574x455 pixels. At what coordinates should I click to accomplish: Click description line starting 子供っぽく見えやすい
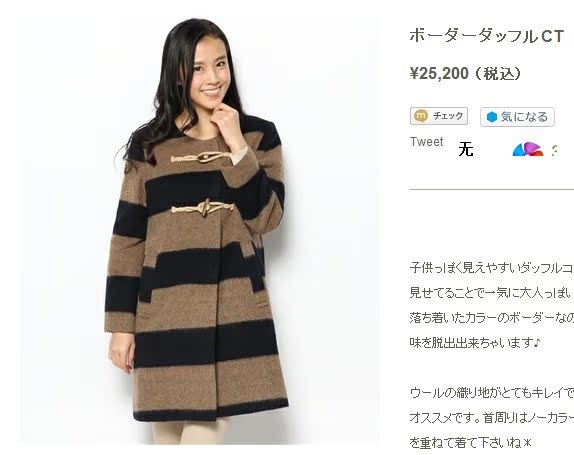pos(491,268)
